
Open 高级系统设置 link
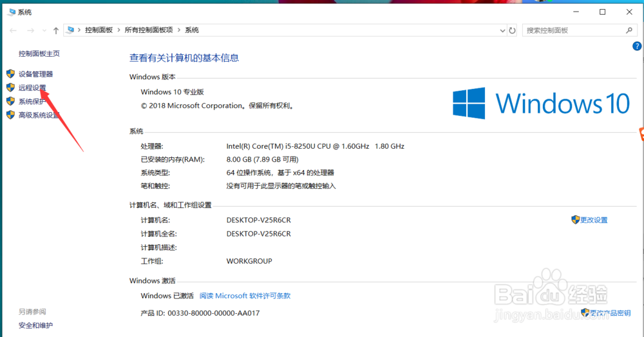coord(39,115)
